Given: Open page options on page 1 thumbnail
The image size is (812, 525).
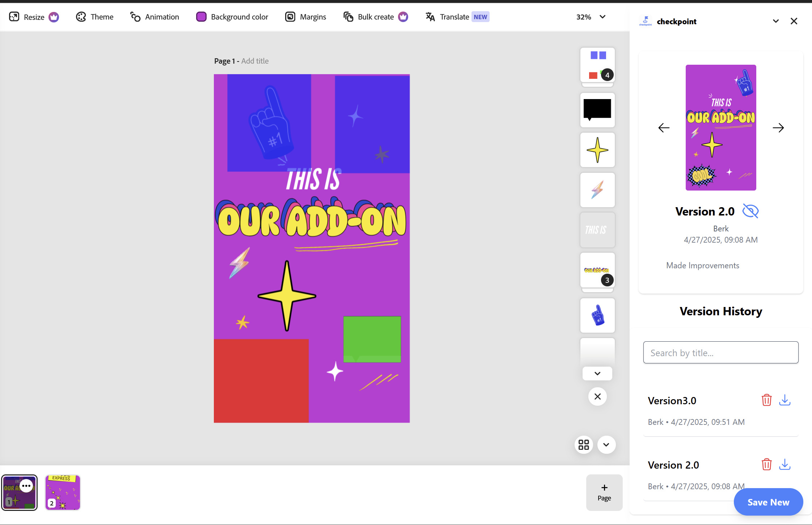Looking at the screenshot, I should 26,486.
